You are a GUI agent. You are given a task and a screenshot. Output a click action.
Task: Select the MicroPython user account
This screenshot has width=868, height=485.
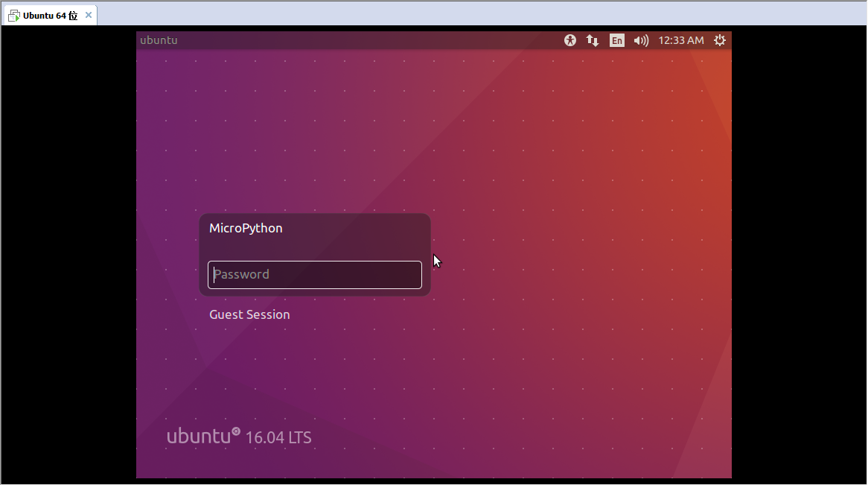[246, 229]
